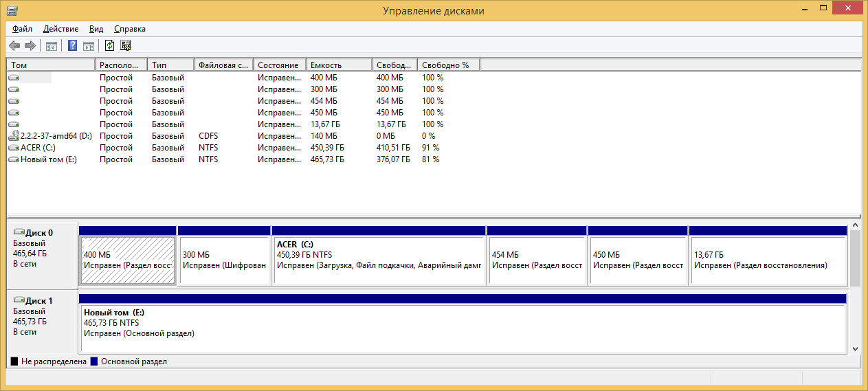Open the Действие menu
The width and height of the screenshot is (868, 391).
pos(60,29)
